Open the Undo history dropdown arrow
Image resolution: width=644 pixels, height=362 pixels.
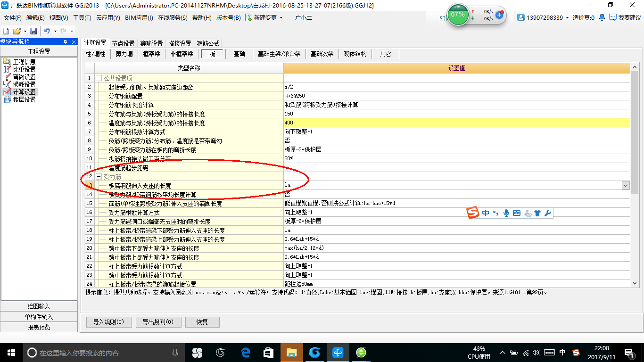(55, 31)
